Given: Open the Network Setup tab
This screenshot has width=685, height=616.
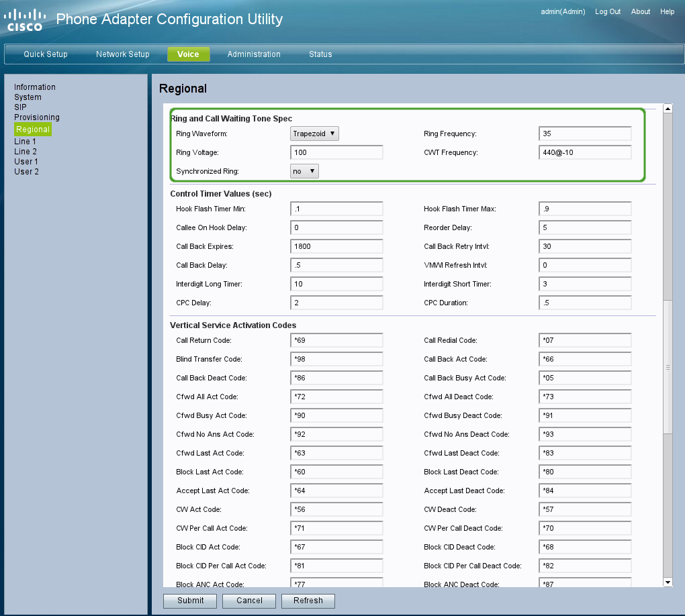Looking at the screenshot, I should click(123, 54).
